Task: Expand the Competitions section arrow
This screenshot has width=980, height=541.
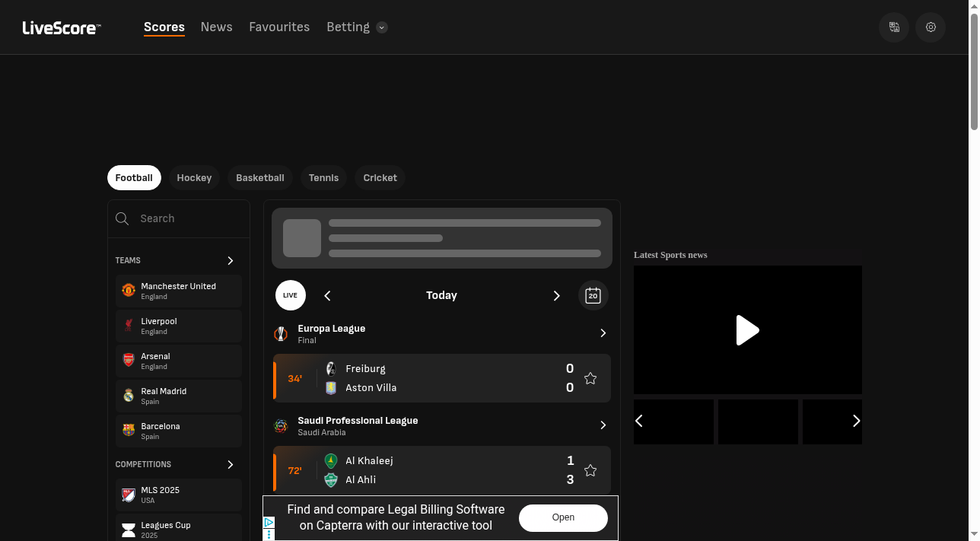Action: pos(231,464)
